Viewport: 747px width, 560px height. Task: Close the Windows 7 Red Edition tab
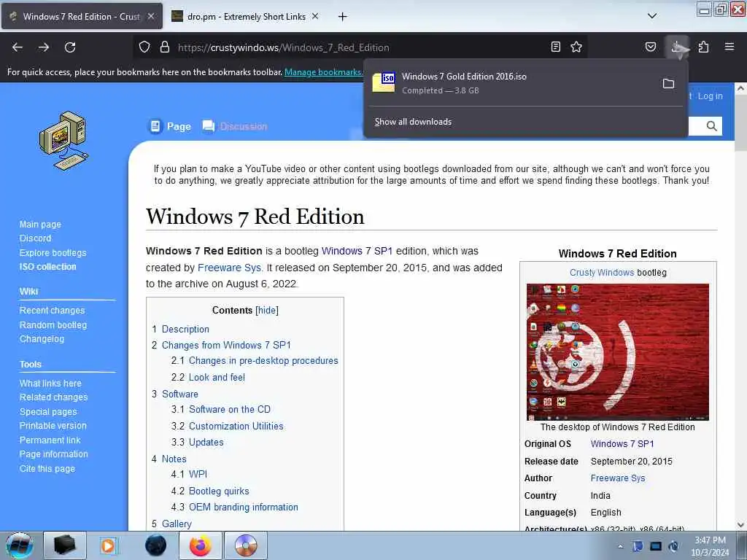tap(151, 16)
